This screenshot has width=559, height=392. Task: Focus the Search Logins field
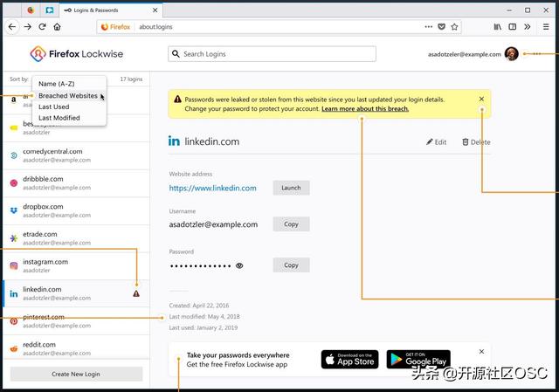[x=272, y=54]
